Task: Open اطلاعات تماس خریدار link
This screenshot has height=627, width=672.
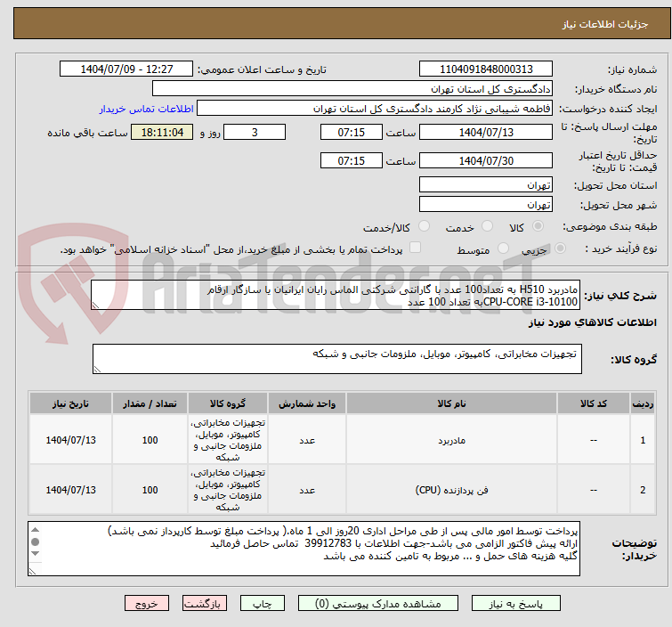Action: pyautogui.click(x=147, y=109)
